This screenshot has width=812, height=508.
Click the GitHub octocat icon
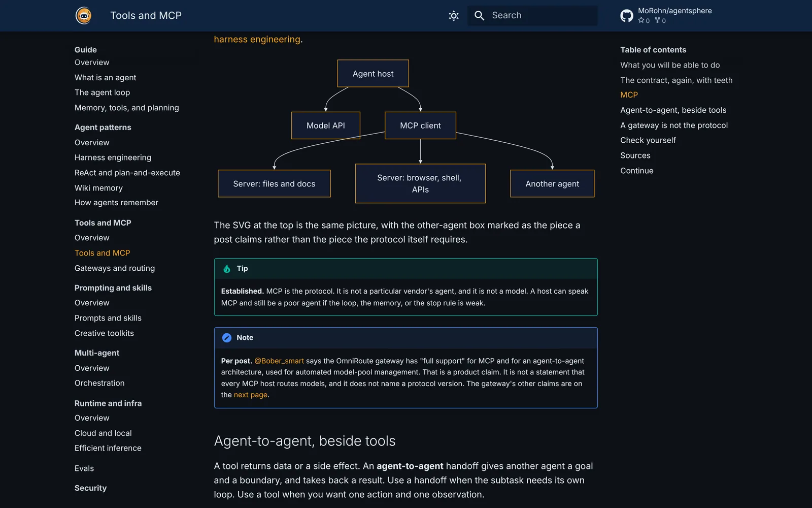tap(627, 16)
